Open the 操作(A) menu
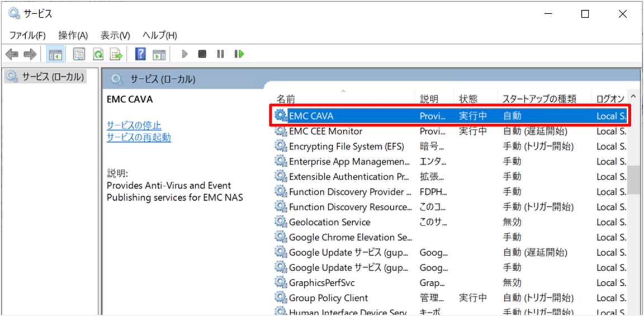 point(73,36)
